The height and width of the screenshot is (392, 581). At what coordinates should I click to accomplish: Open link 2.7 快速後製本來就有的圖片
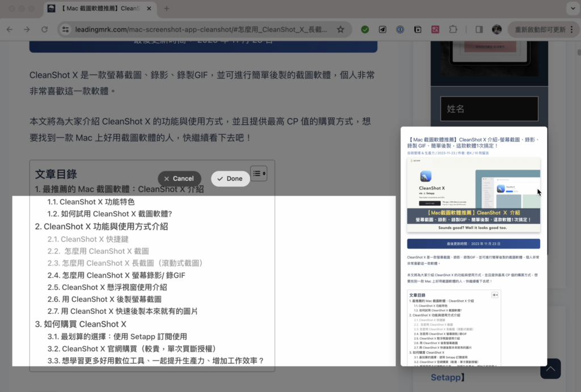point(123,311)
